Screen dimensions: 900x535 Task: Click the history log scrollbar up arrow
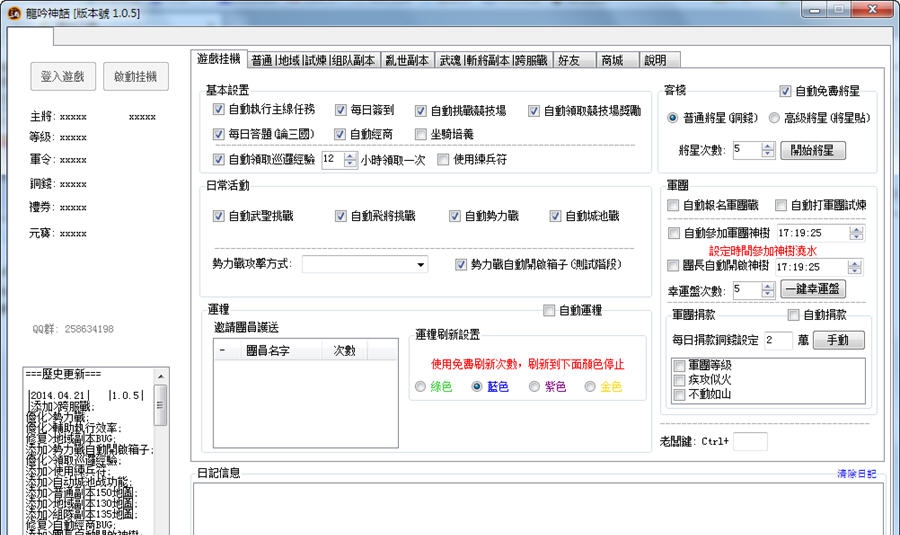[161, 376]
